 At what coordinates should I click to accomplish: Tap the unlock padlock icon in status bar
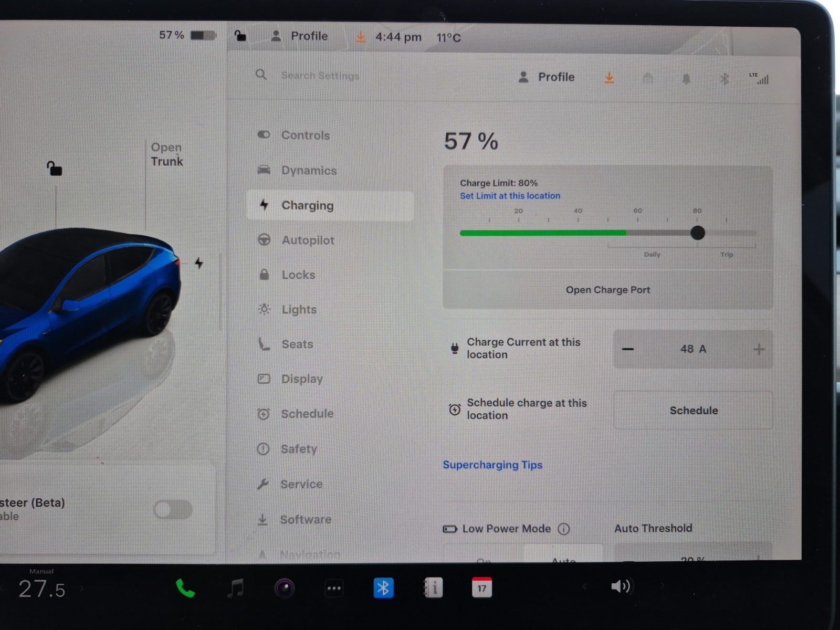(240, 36)
